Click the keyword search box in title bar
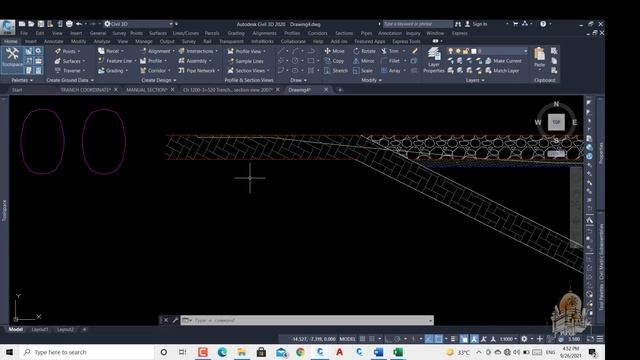640x360 pixels. [418, 24]
